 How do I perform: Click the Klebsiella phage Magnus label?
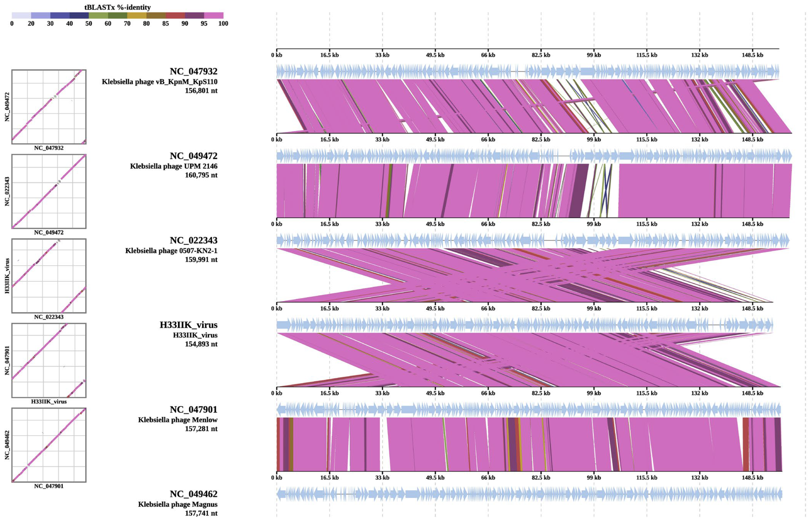tap(177, 504)
